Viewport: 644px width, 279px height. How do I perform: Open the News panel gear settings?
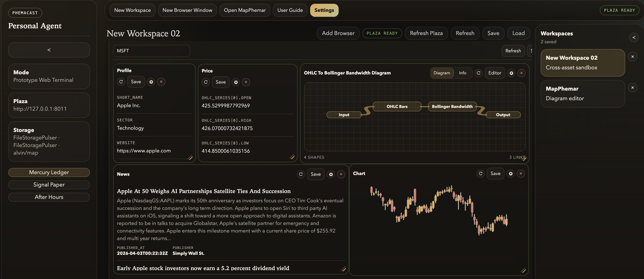331,174
